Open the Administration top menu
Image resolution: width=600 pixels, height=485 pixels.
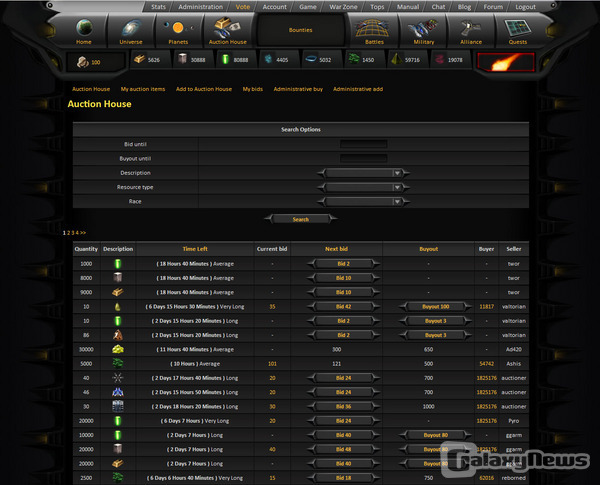click(200, 6)
